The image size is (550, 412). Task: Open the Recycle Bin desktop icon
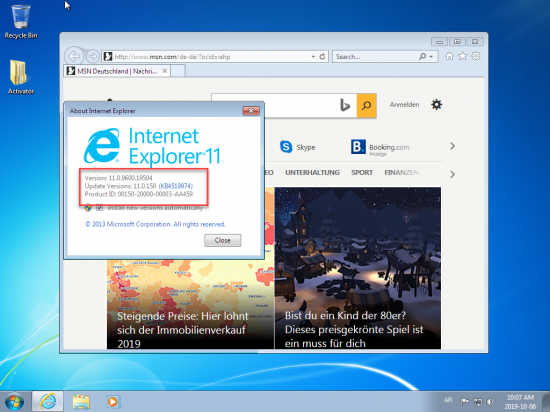(21, 21)
